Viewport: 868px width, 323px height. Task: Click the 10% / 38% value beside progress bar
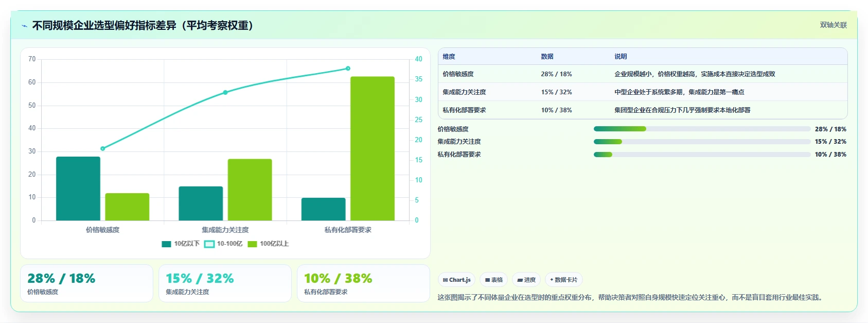[x=830, y=155]
